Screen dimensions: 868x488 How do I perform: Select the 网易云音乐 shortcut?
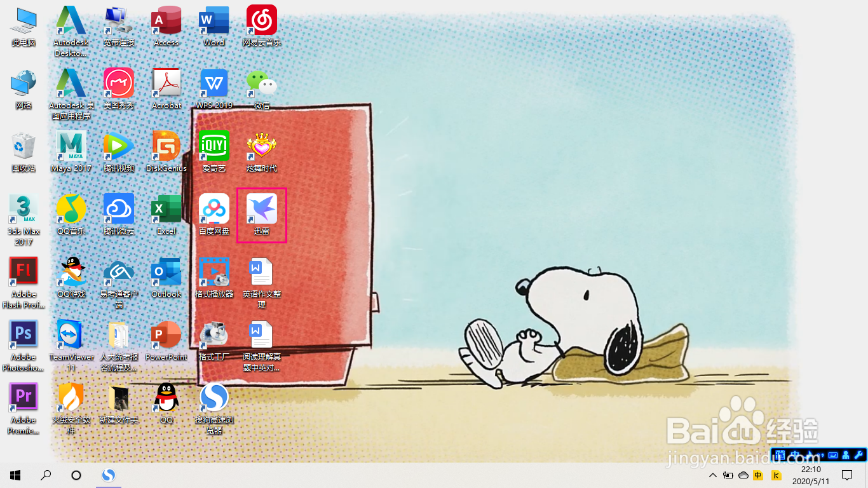point(262,27)
